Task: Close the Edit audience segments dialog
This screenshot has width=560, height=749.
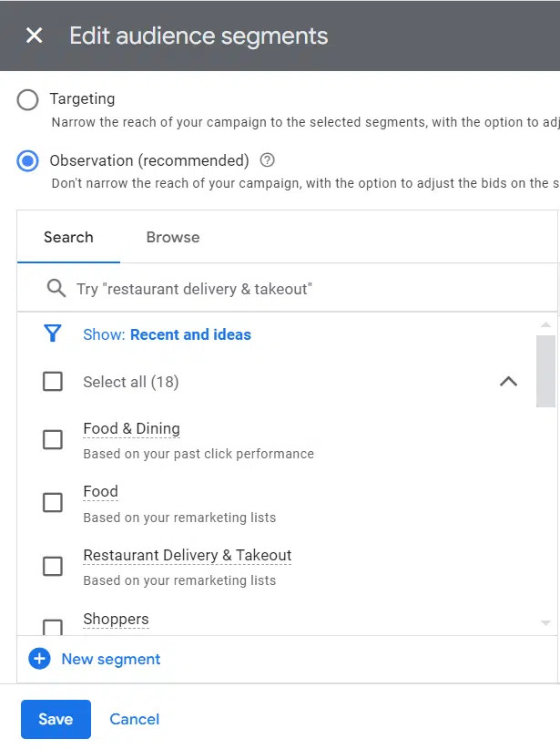Action: (33, 36)
